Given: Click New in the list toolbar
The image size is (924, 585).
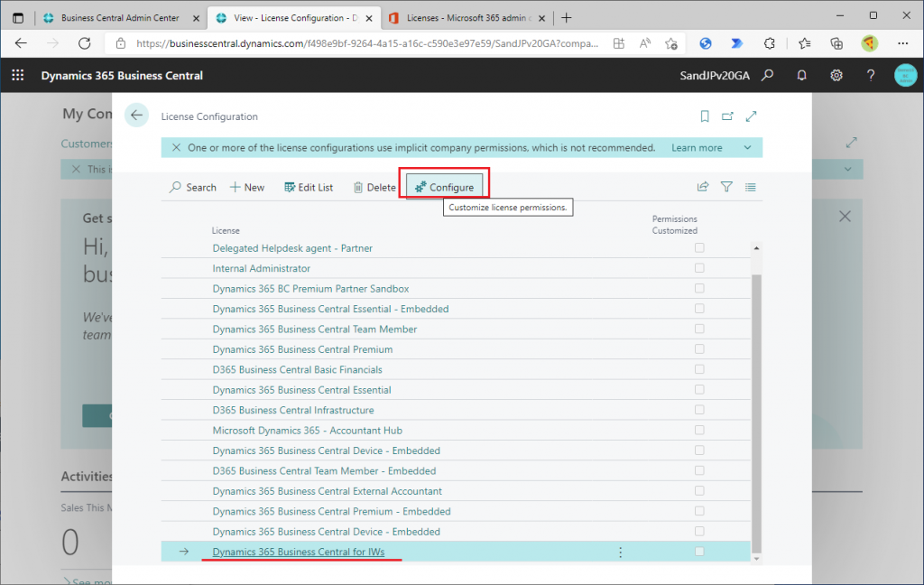Looking at the screenshot, I should click(247, 188).
